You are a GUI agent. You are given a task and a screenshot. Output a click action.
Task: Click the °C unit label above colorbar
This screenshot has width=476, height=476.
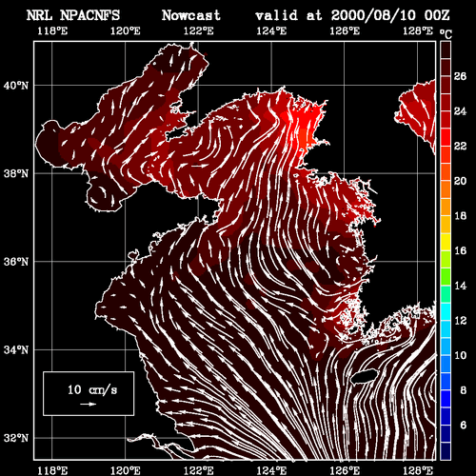(x=446, y=33)
